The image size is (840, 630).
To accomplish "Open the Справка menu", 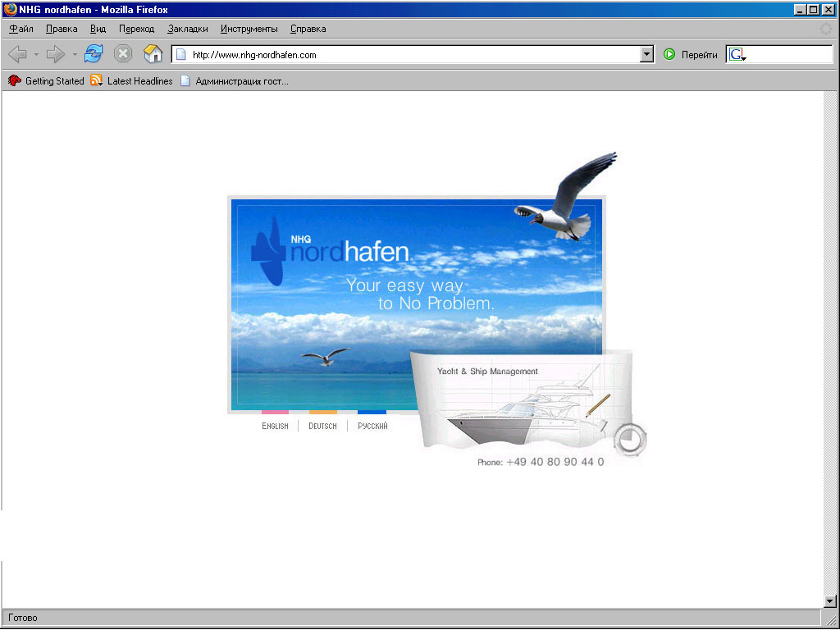I will (308, 29).
